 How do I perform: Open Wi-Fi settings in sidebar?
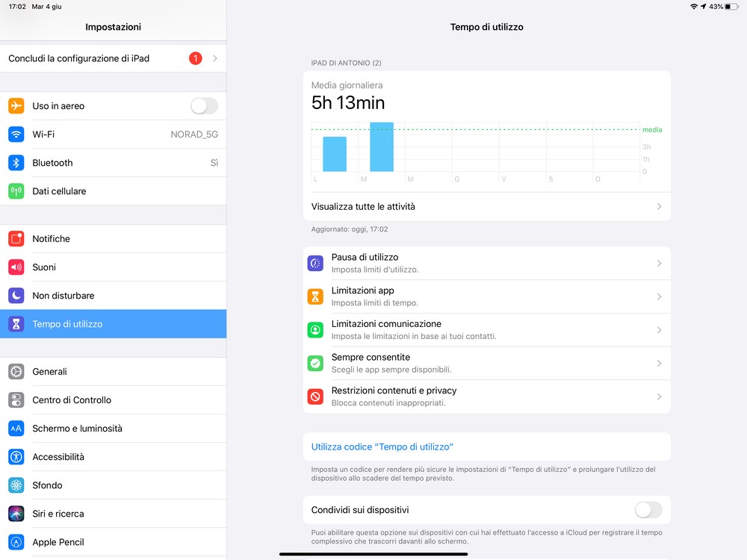[113, 134]
